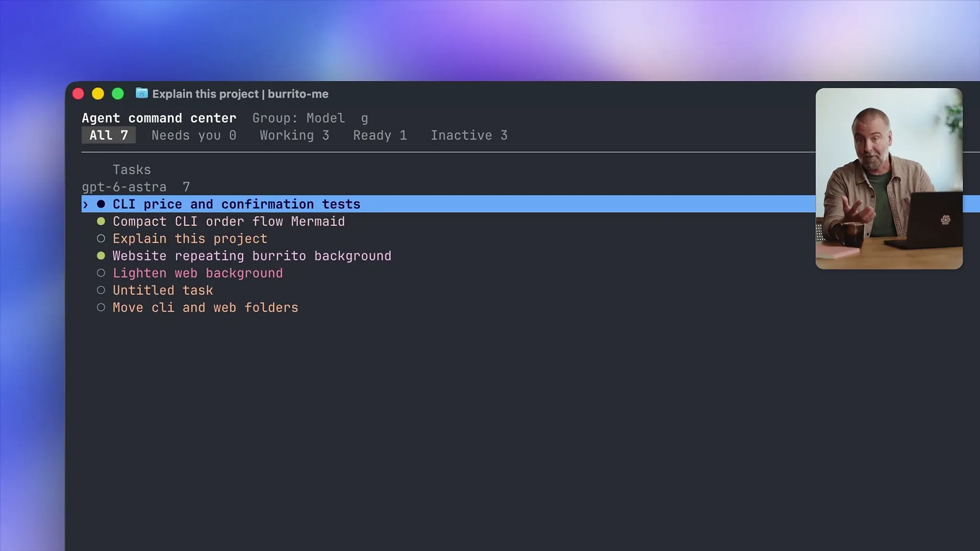Click hollow status circle of Untitled task
The image size is (980, 551).
click(x=101, y=290)
